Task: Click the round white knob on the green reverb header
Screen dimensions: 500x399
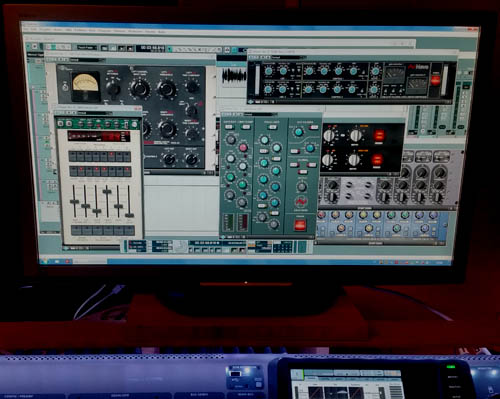Action: coord(134,124)
